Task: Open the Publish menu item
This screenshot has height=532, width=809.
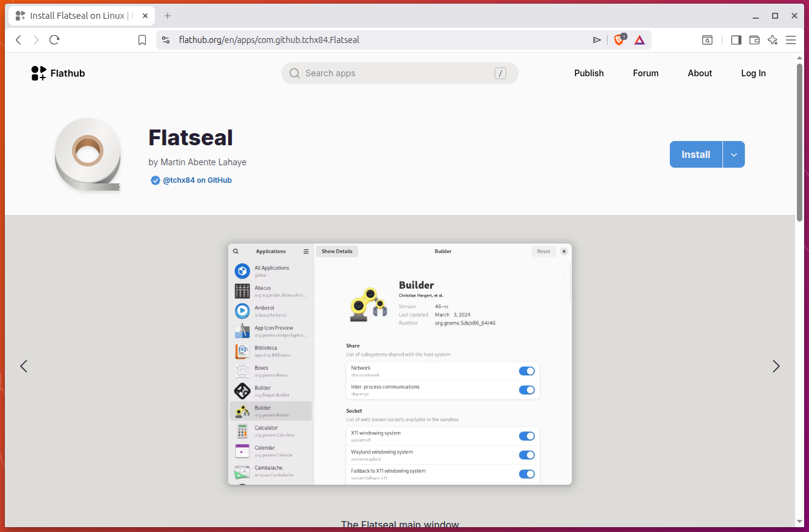Action: tap(589, 73)
